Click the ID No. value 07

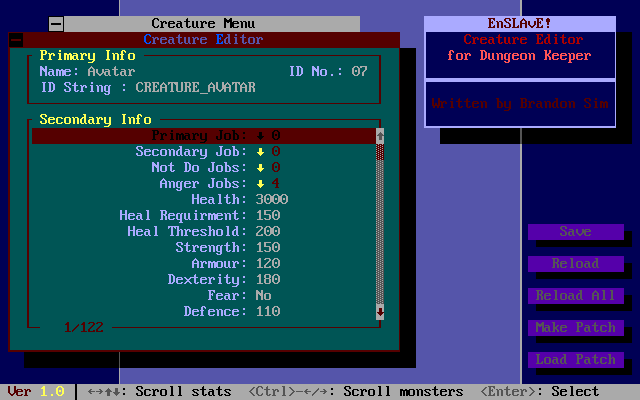(x=360, y=72)
